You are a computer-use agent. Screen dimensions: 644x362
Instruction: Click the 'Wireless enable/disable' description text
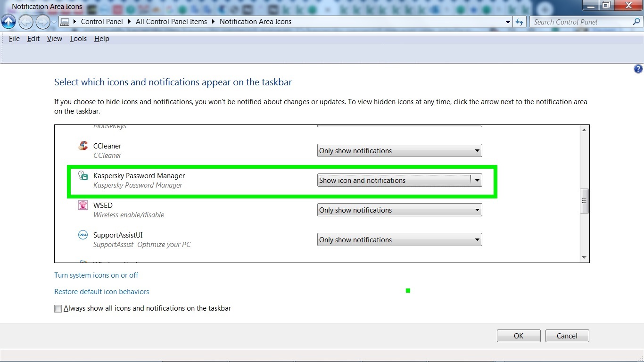click(129, 215)
